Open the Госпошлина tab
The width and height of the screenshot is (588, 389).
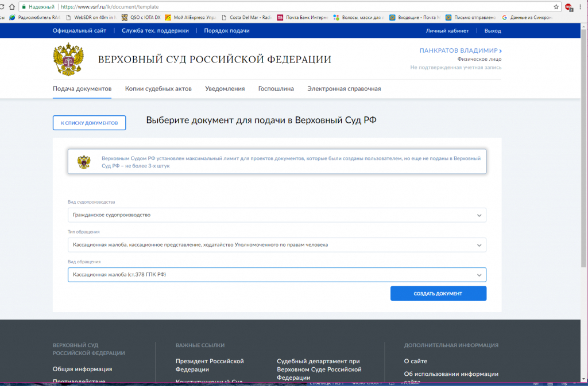tap(276, 89)
